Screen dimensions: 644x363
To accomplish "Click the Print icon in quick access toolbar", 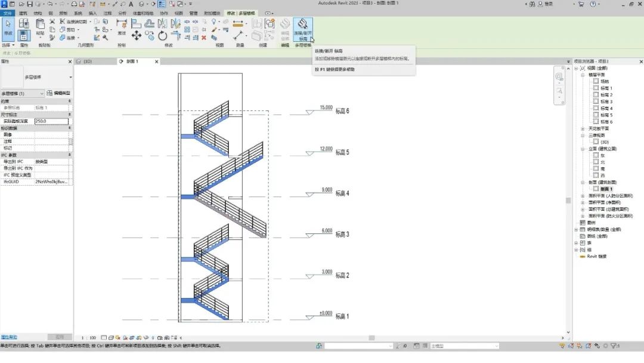I will pos(74,4).
